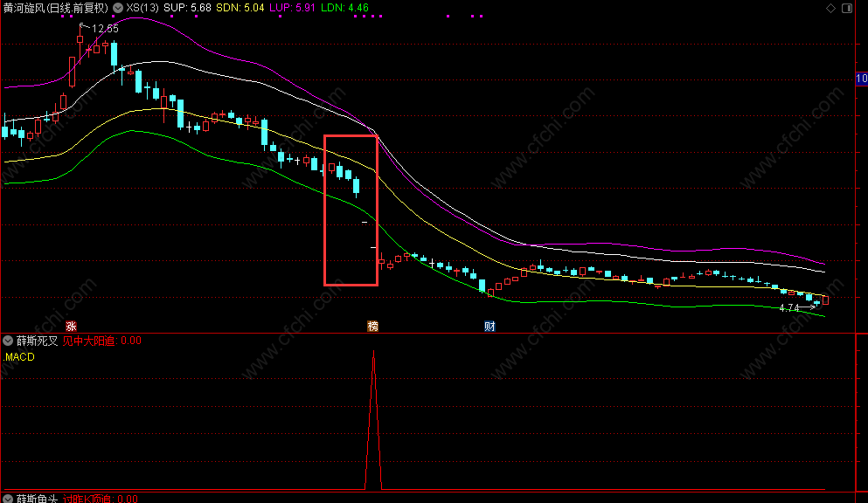The height and width of the screenshot is (503, 868).
Task: Open the XS(13) indicator dropdown arrow
Action: coord(118,8)
